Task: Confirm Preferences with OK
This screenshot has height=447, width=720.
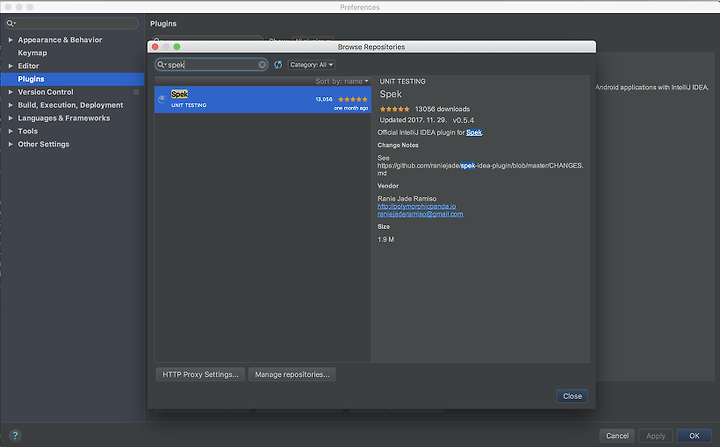Action: 694,436
